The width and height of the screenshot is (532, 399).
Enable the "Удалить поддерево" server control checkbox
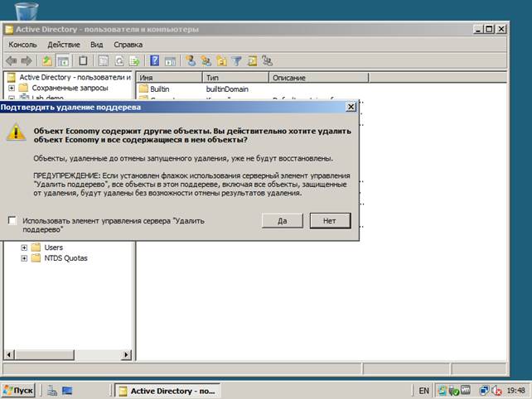pos(12,221)
